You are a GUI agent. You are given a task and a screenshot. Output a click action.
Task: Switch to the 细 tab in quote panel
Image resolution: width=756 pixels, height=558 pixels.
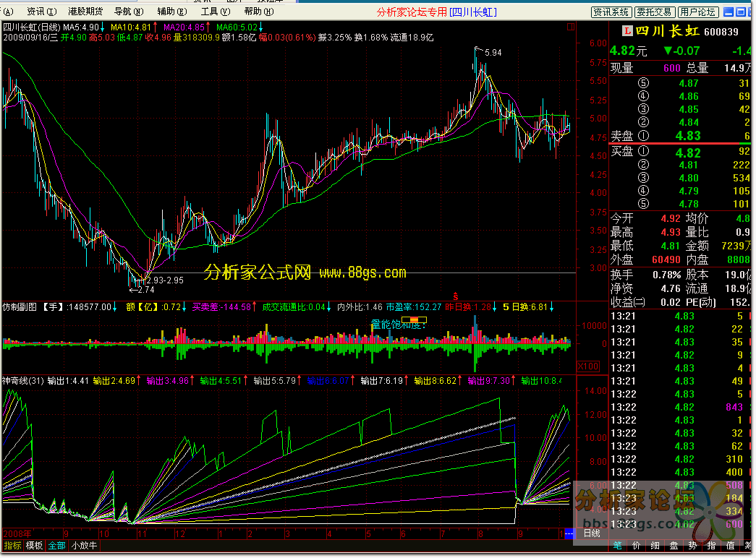[655, 546]
